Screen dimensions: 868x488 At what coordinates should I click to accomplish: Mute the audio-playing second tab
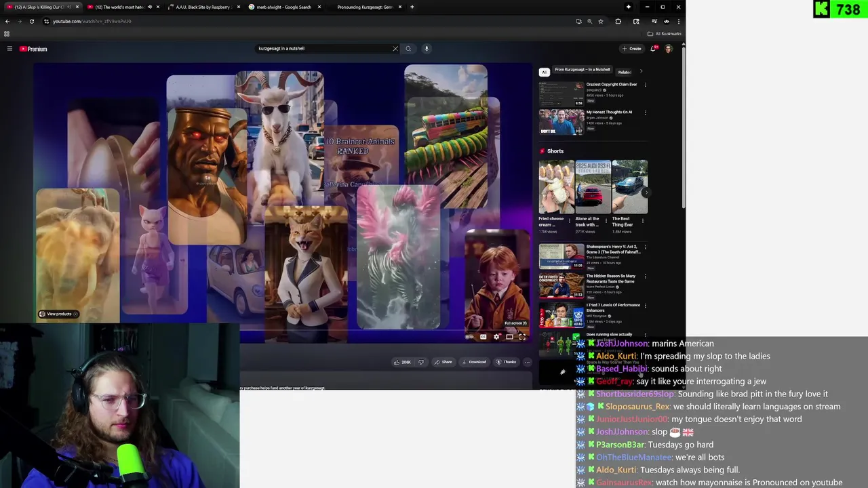click(x=150, y=7)
